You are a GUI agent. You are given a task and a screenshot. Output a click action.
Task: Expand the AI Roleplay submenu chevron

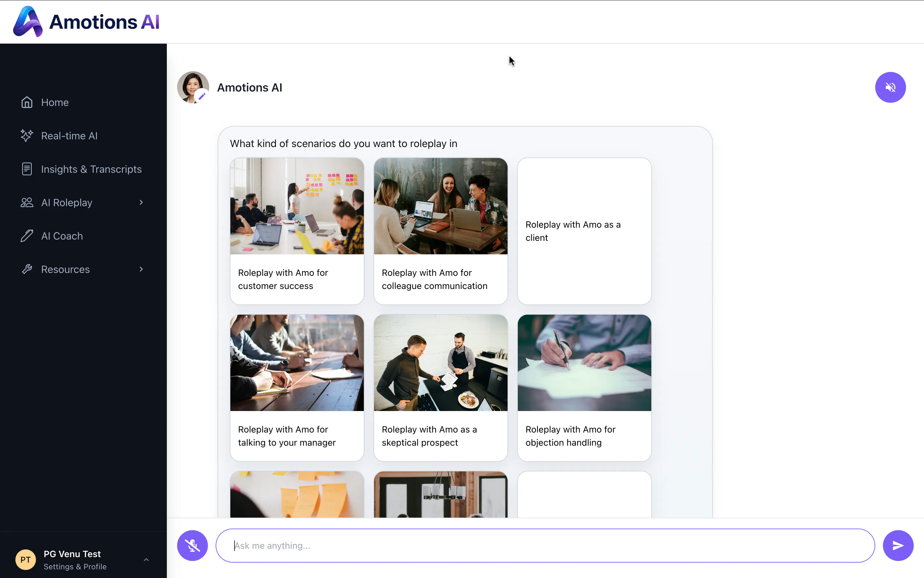(x=141, y=203)
